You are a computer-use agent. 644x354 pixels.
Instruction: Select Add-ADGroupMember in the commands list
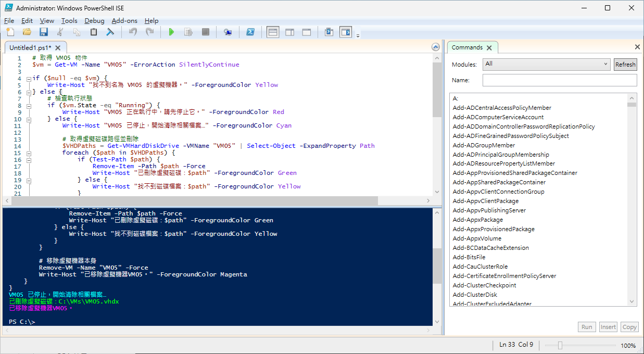point(484,145)
